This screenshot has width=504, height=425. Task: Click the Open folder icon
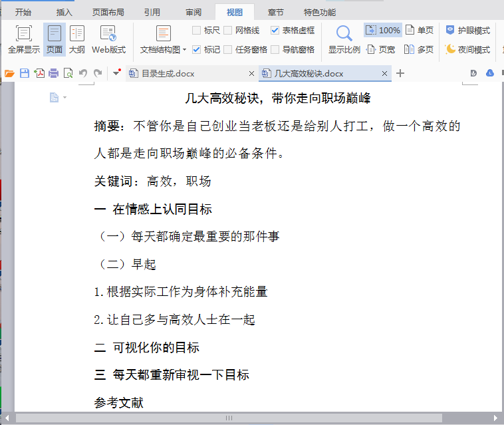click(x=10, y=73)
